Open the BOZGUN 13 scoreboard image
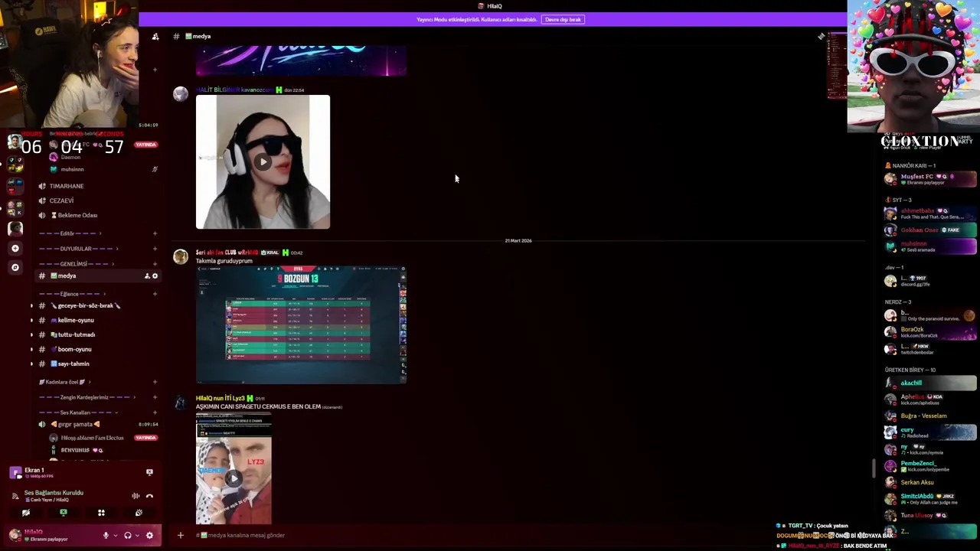This screenshot has height=551, width=980. [301, 324]
